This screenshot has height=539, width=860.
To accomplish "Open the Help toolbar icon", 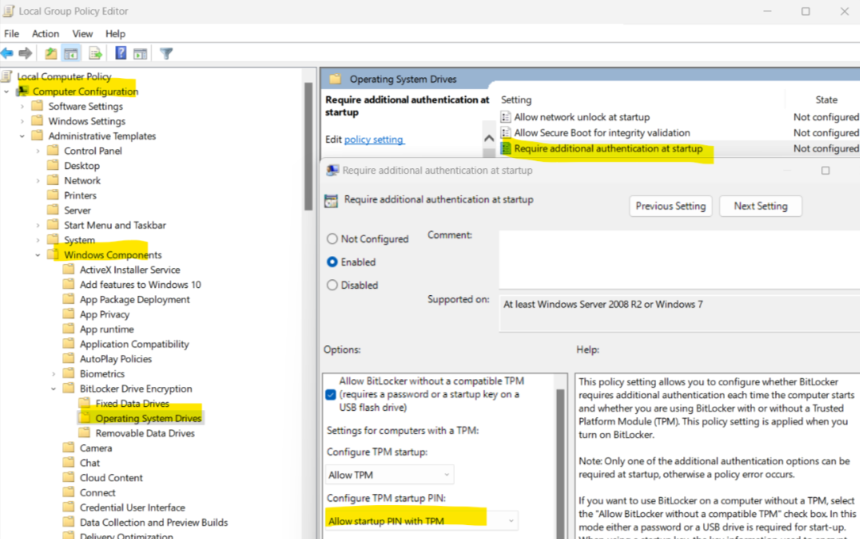I will [121, 53].
